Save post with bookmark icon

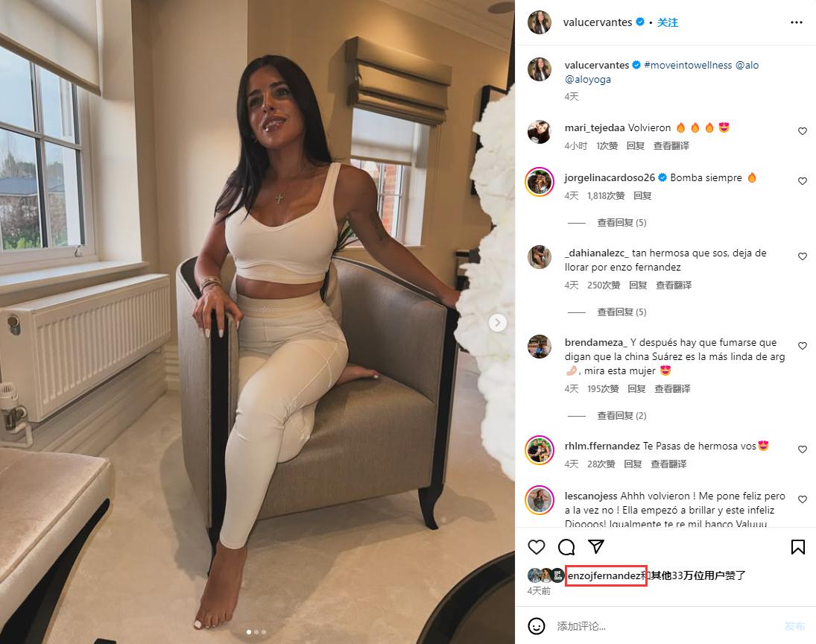pos(798,547)
